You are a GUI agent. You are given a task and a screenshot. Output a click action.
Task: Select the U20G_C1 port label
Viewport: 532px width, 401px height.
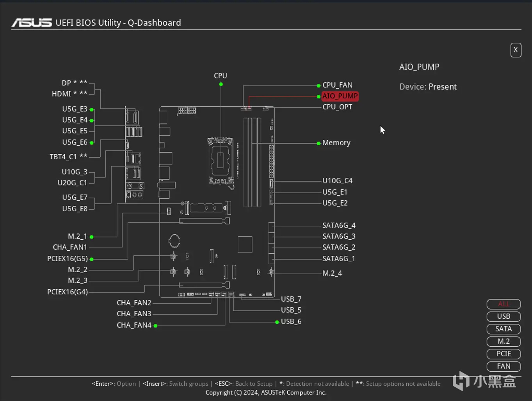72,183
